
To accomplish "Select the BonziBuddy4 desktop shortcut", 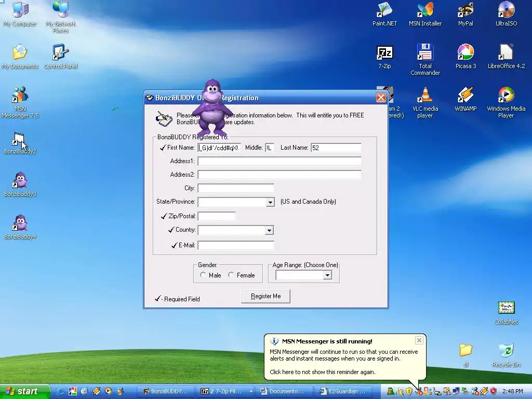I will tap(20, 227).
